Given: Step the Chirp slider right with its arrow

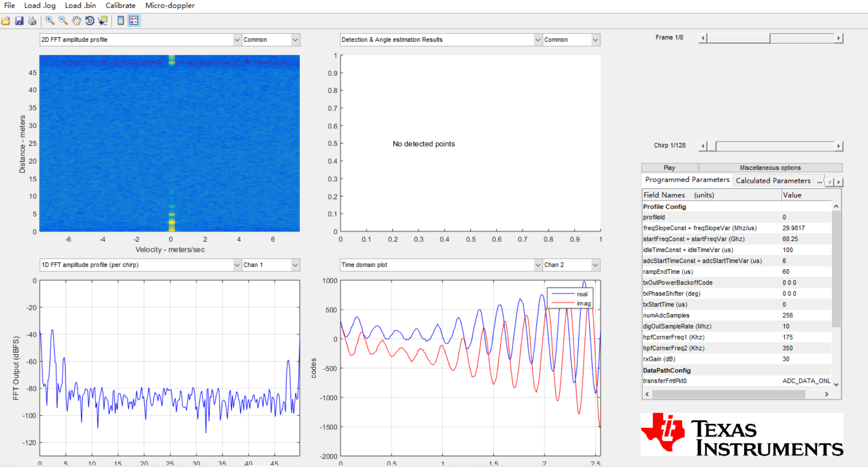Looking at the screenshot, I should 839,146.
